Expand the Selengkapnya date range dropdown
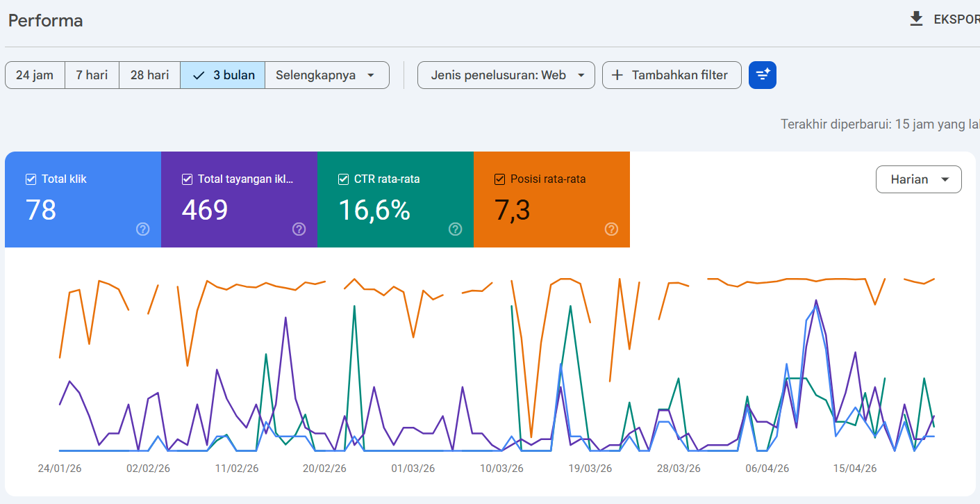Screen dimensions: 980x504 (326, 75)
